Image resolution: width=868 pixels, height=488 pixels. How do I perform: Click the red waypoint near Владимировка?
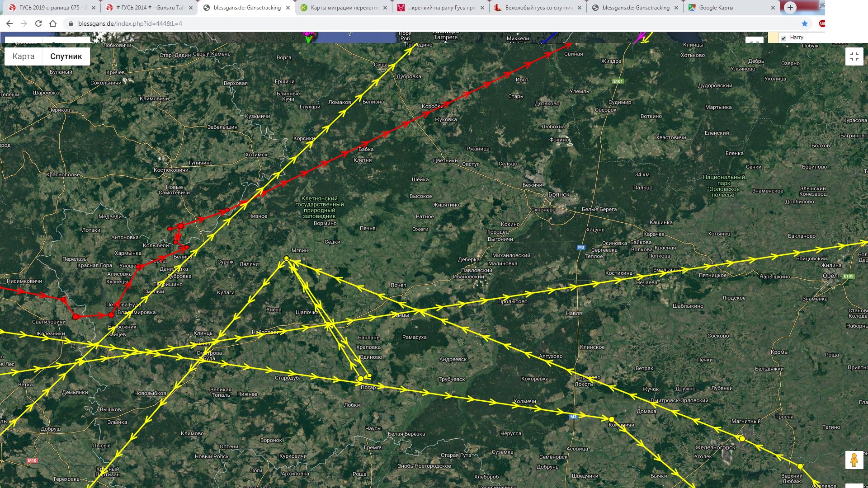[x=111, y=315]
